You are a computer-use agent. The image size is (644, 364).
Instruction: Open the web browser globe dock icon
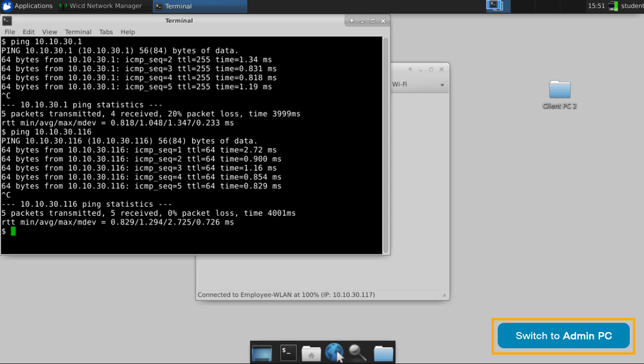click(334, 352)
